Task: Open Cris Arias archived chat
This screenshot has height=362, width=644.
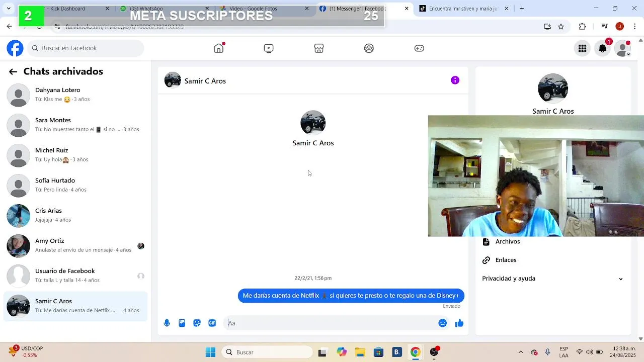Action: coord(75,215)
